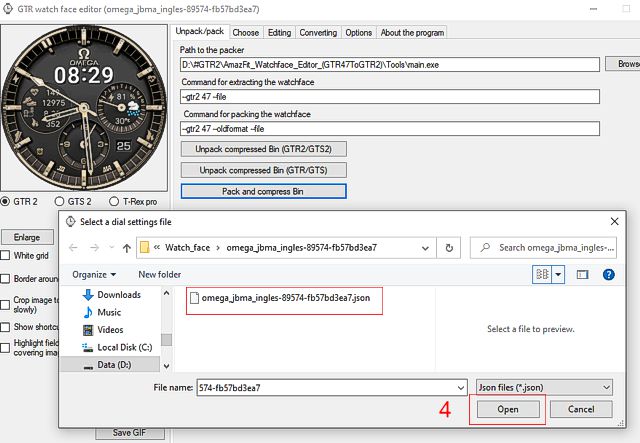Expand the address bar path history
This screenshot has width=640, height=443.
(x=425, y=248)
